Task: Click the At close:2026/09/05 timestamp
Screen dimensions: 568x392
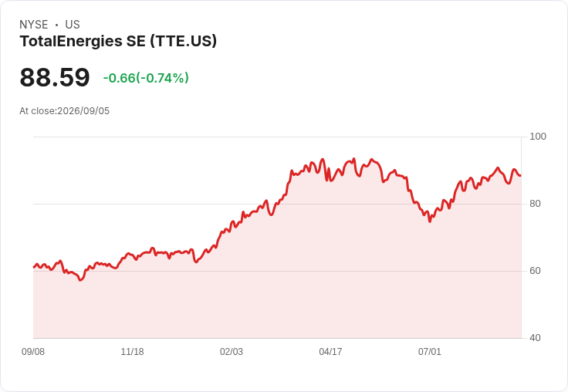Action: pos(65,111)
